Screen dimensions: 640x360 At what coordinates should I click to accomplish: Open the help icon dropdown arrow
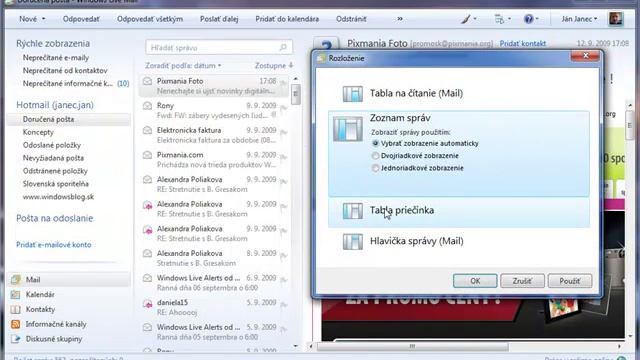click(x=537, y=19)
